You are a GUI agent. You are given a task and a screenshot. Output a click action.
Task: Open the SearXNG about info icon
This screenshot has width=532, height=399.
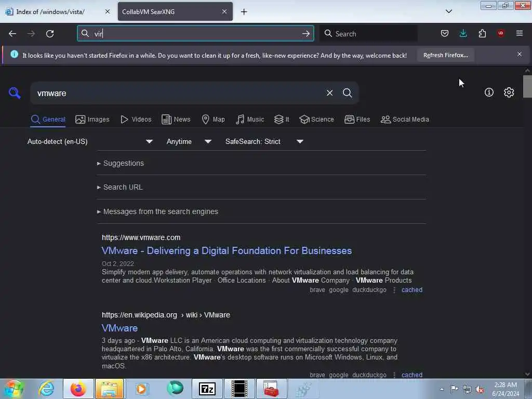(489, 92)
